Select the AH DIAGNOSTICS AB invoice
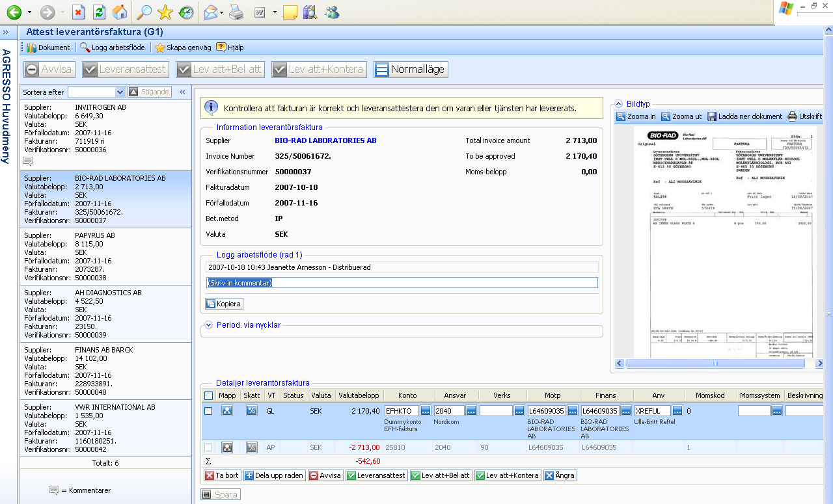The height and width of the screenshot is (504, 833). tap(105, 313)
